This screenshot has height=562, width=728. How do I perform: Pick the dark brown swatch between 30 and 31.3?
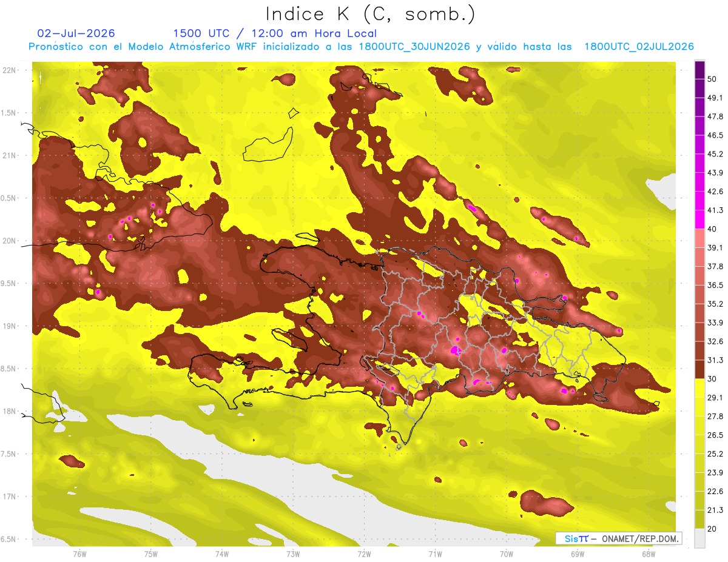tap(699, 369)
